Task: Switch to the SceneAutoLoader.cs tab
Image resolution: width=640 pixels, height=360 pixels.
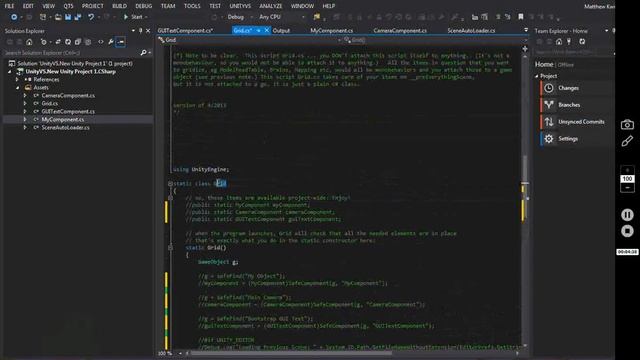Action: pyautogui.click(x=471, y=31)
